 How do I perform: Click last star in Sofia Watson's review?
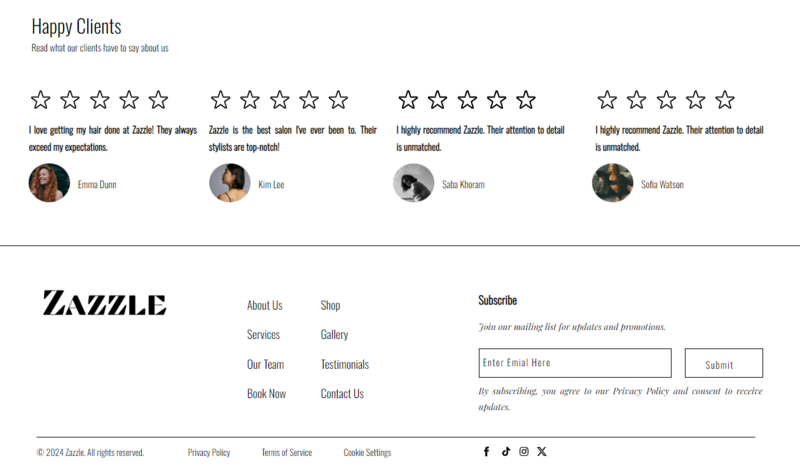point(724,100)
